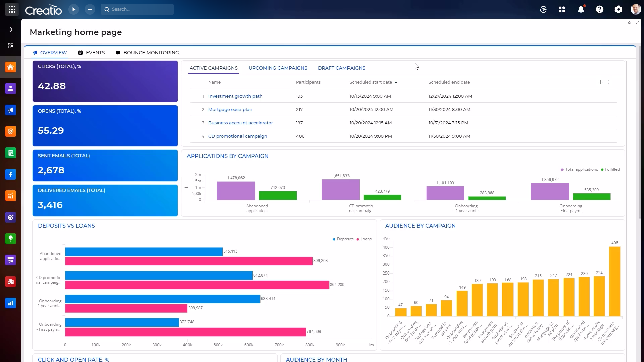Click the run process play button

click(74, 9)
